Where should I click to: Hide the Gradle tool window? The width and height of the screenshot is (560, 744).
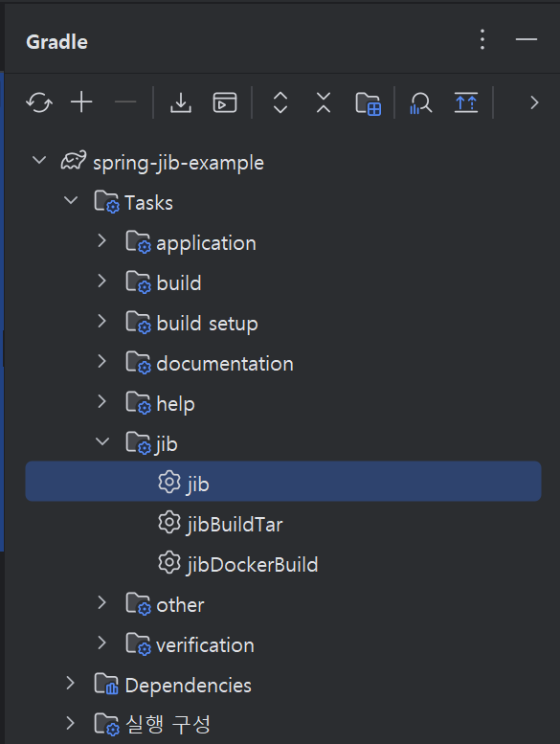pyautogui.click(x=526, y=39)
